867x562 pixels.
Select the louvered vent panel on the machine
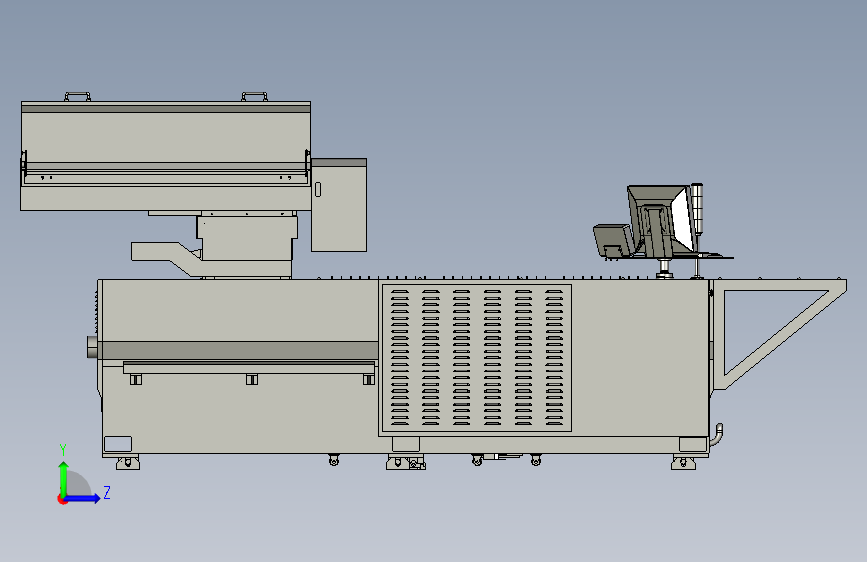476,358
